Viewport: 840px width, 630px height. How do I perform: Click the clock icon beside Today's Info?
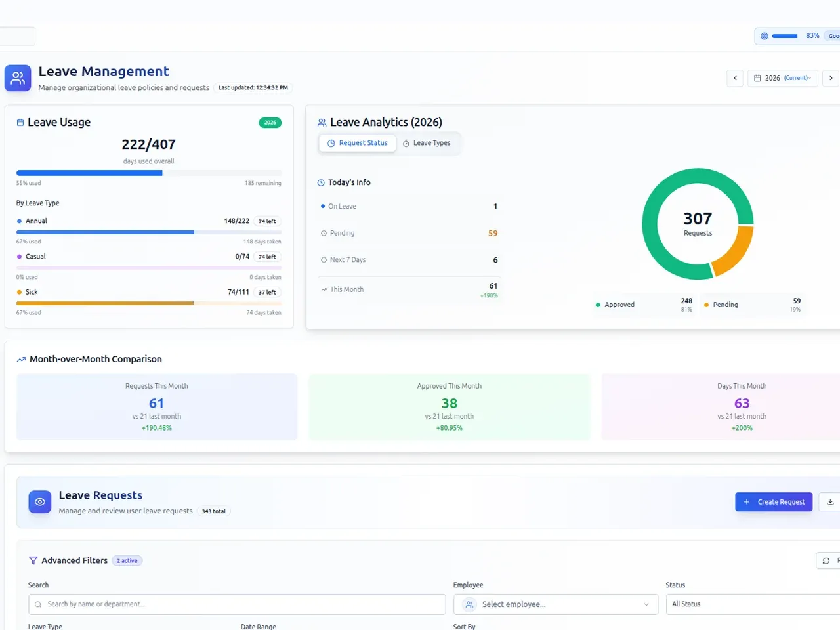(321, 182)
